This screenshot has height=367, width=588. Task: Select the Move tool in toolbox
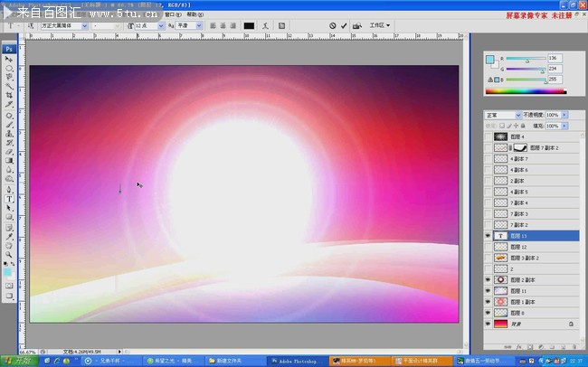pyautogui.click(x=10, y=59)
